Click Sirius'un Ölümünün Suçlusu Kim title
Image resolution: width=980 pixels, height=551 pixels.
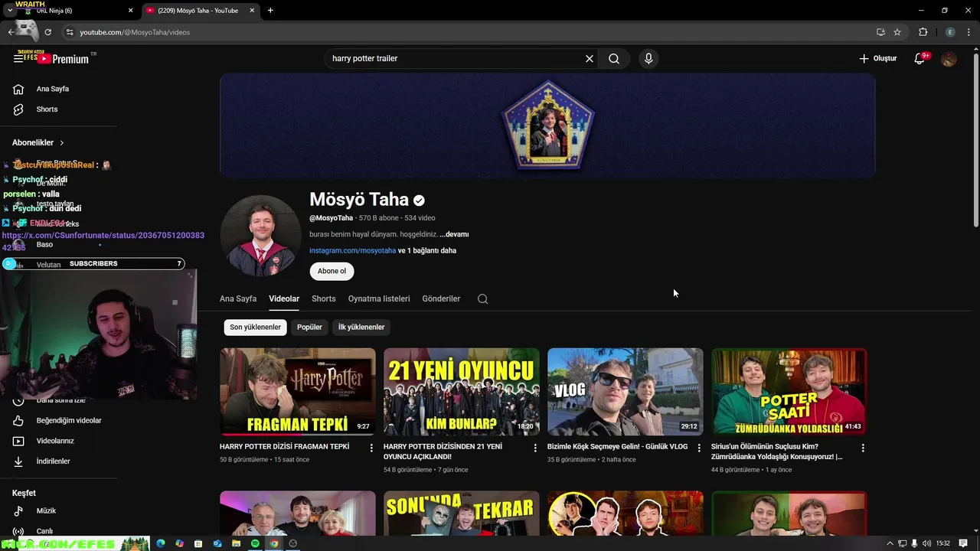[x=777, y=452]
